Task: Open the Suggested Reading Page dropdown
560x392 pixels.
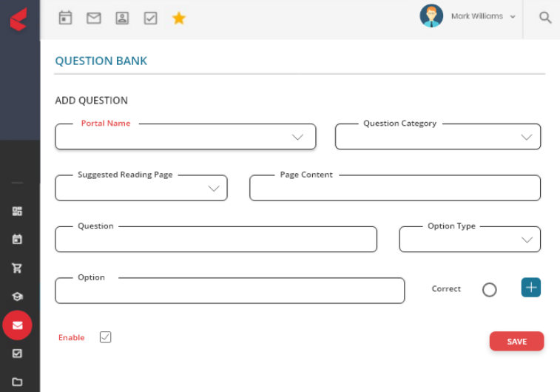Action: (141, 188)
